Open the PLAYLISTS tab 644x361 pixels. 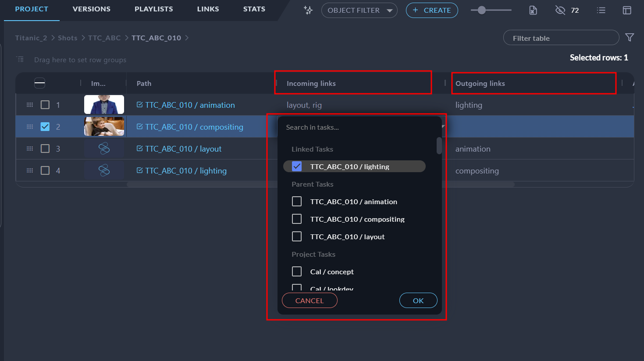(154, 9)
